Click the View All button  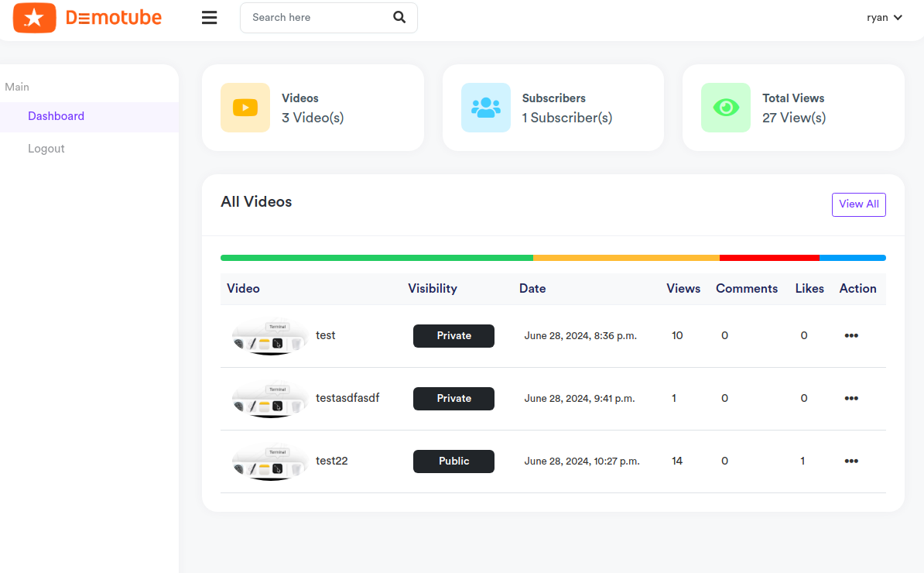click(x=858, y=204)
